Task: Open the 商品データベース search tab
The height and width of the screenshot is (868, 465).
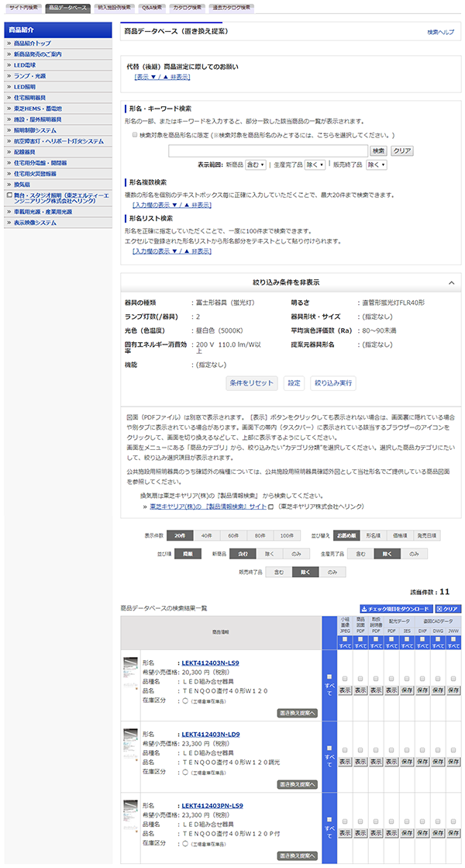Action: (x=67, y=8)
